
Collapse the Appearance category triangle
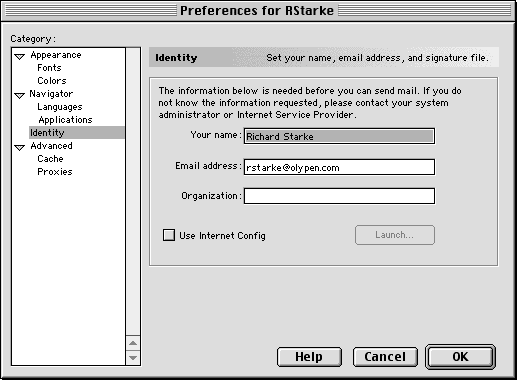[x=20, y=57]
